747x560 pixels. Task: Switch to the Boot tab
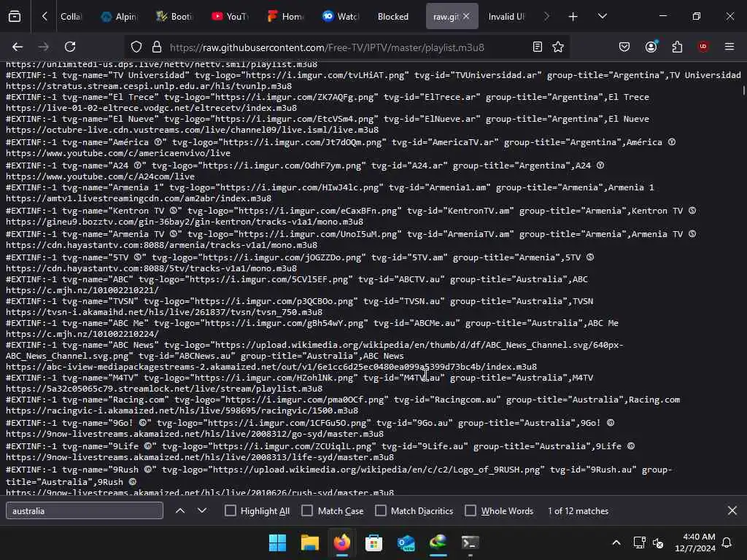[x=174, y=17]
